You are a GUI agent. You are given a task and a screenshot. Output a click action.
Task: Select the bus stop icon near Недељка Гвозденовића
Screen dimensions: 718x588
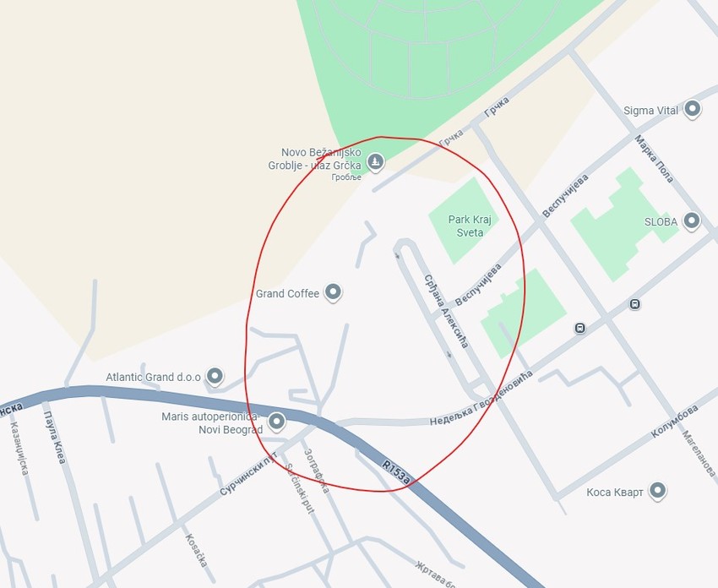point(580,328)
